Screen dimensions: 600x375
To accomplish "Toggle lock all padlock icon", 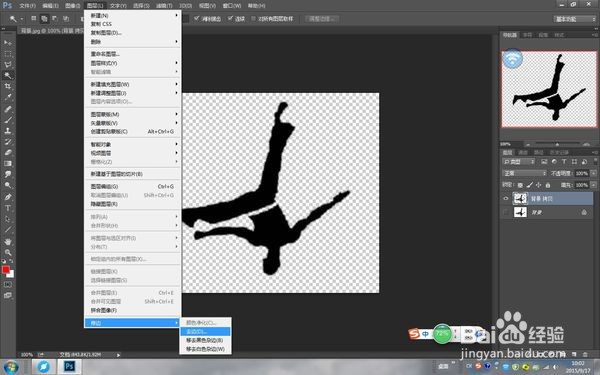I will [548, 185].
